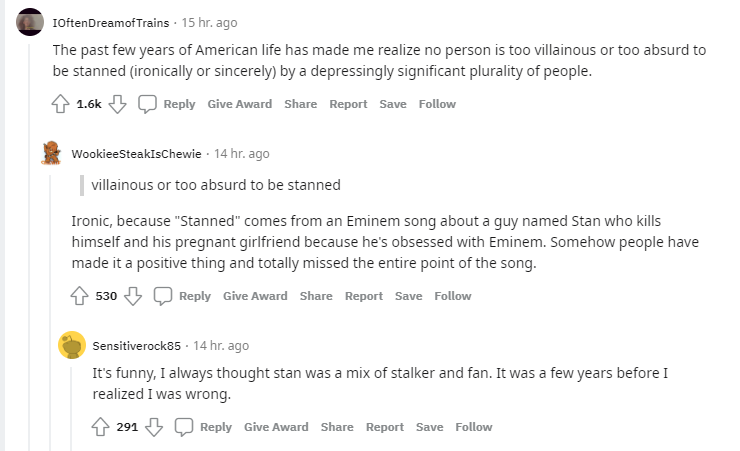Image resolution: width=740 pixels, height=451 pixels.
Task: Open Sensitiverock85's yellow snoo avatar
Action: [72, 345]
